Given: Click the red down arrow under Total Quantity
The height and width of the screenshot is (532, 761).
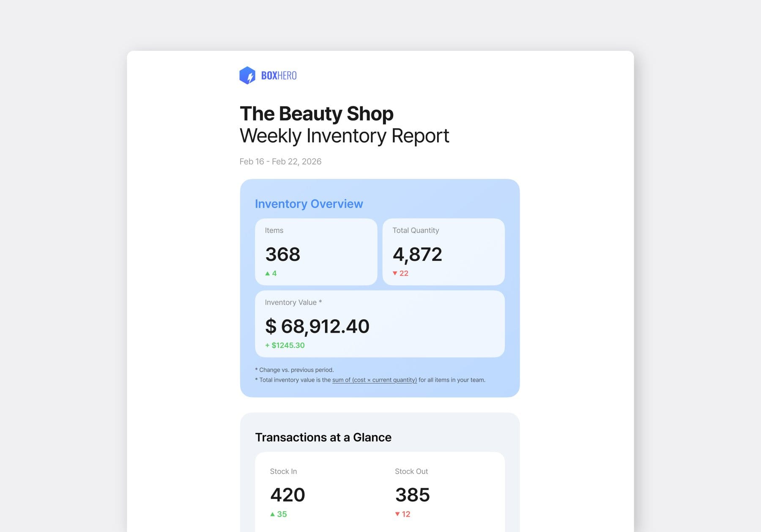Looking at the screenshot, I should pos(395,273).
